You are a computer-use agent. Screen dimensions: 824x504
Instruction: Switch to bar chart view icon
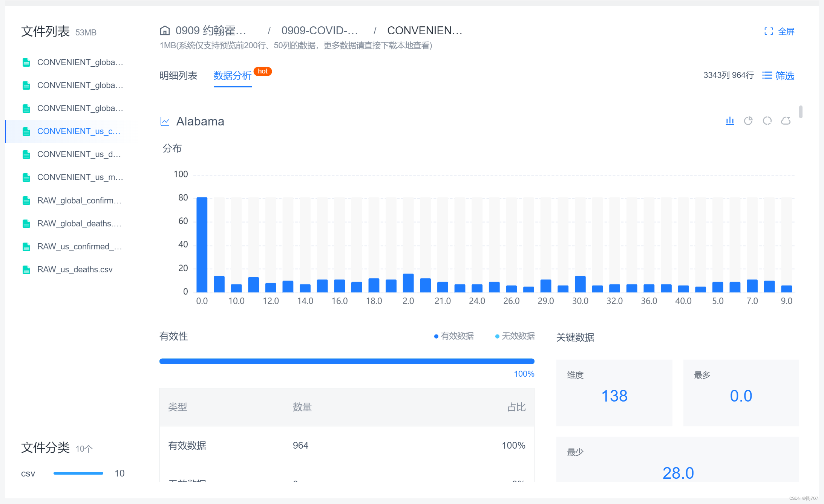point(730,121)
